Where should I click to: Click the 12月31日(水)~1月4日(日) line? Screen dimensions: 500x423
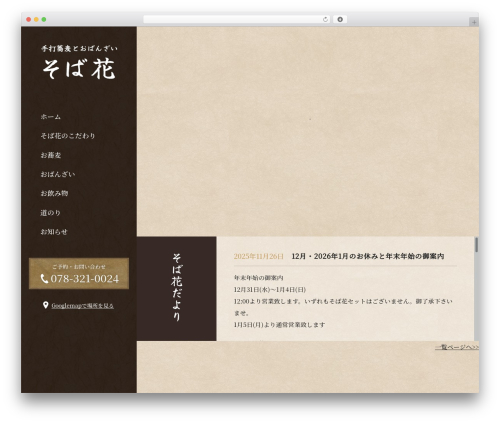pos(270,289)
